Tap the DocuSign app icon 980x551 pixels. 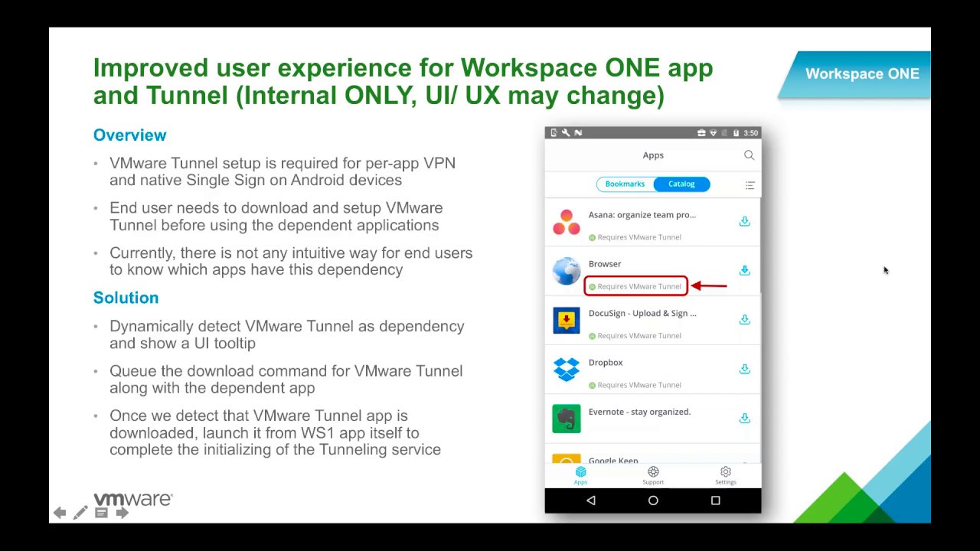pyautogui.click(x=567, y=321)
